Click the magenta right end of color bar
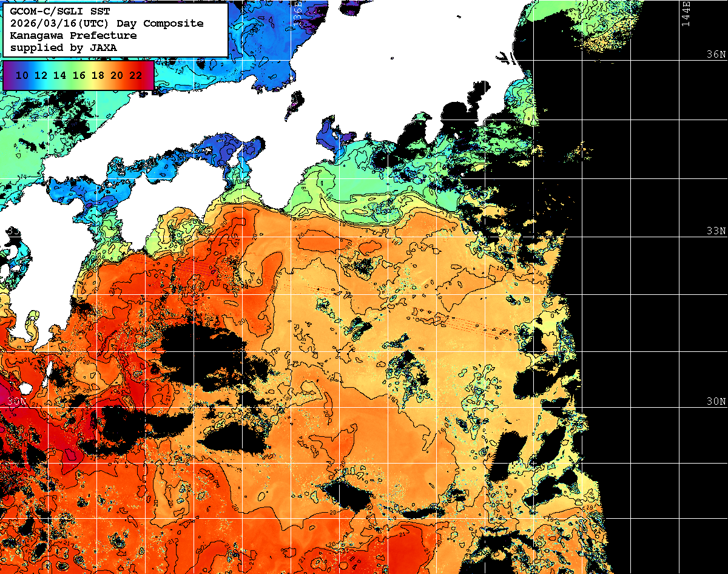The width and height of the screenshot is (728, 574). [x=149, y=75]
